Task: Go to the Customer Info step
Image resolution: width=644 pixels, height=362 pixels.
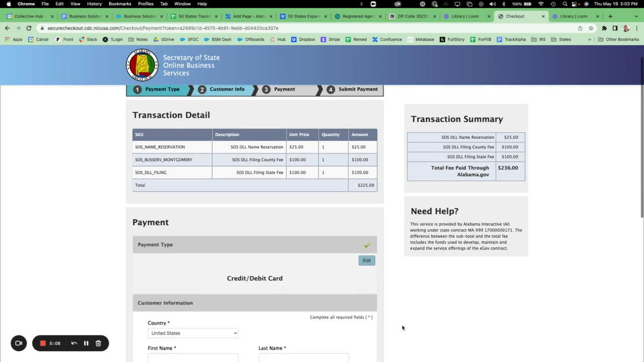Action: pos(222,89)
